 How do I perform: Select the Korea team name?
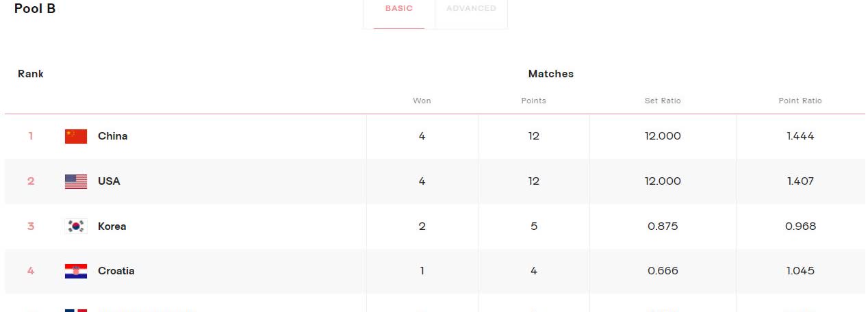pos(112,226)
